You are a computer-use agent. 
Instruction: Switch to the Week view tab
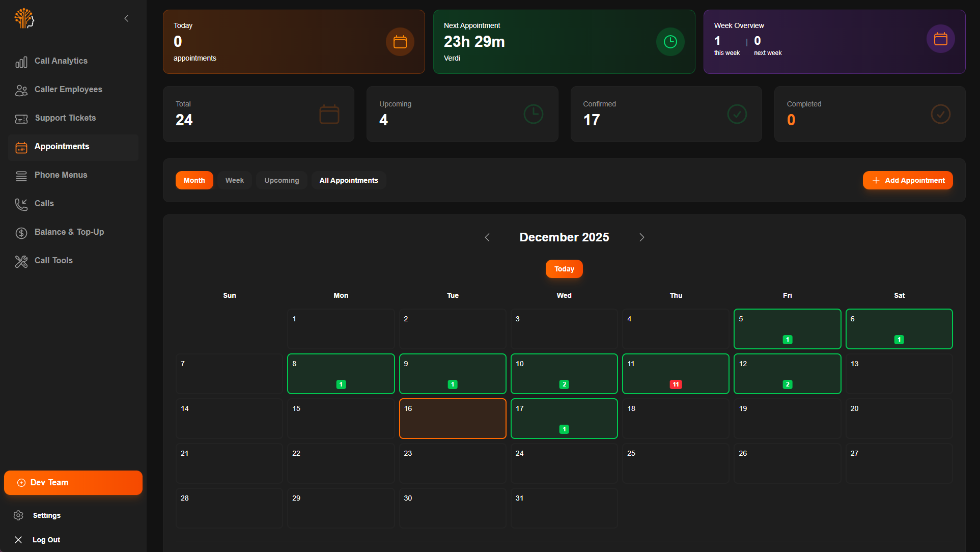(234, 180)
